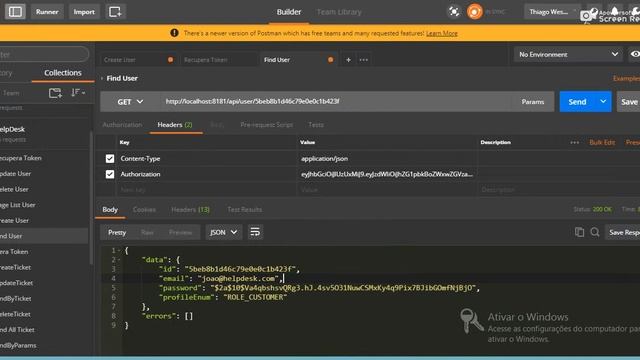Switch to the Team Library tab
The width and height of the screenshot is (640, 360).
(x=339, y=12)
